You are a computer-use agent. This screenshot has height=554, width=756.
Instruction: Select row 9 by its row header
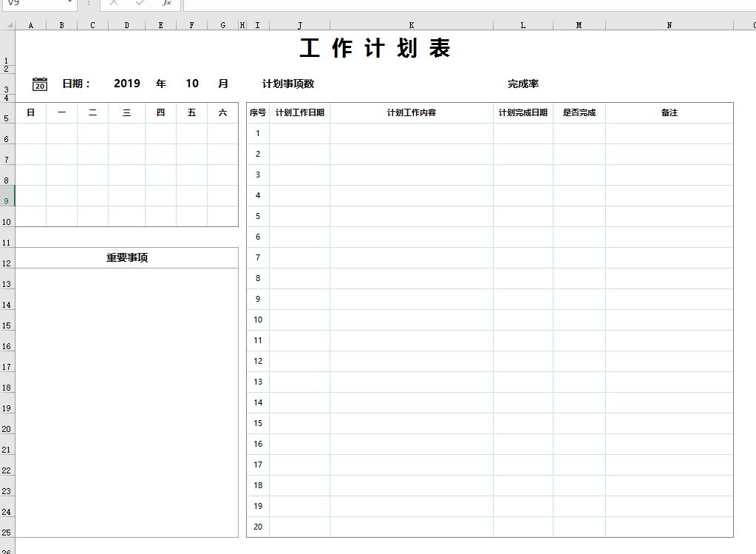7,200
